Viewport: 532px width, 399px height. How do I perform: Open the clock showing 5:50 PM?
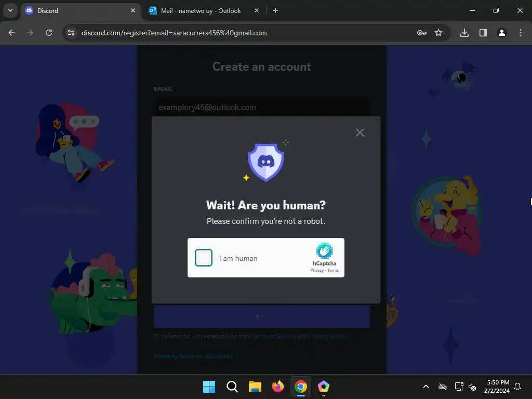pos(497,387)
